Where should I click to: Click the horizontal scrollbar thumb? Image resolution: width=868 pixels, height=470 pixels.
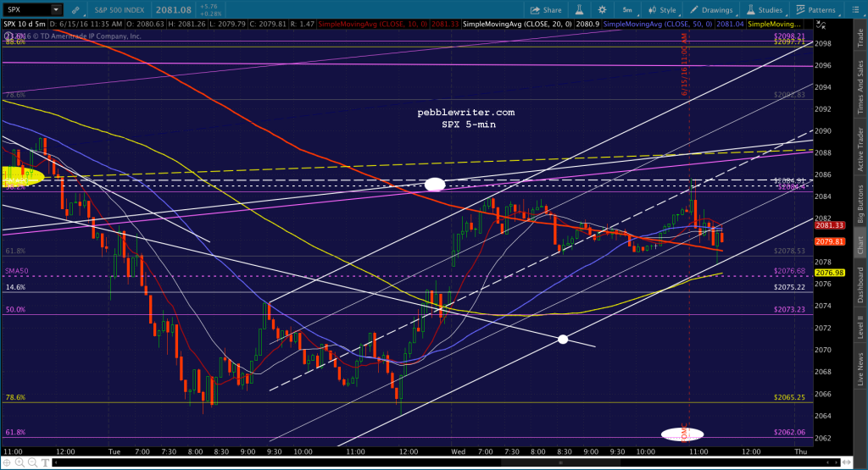561,462
